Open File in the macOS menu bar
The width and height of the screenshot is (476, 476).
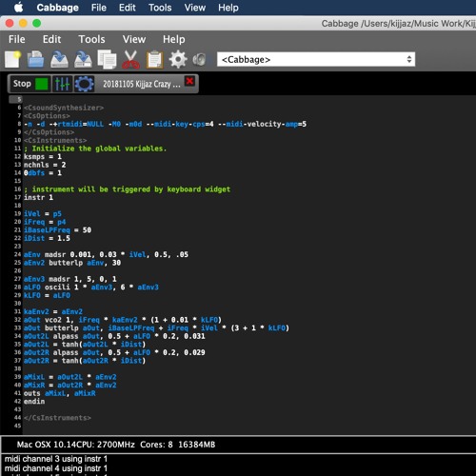[x=99, y=8]
